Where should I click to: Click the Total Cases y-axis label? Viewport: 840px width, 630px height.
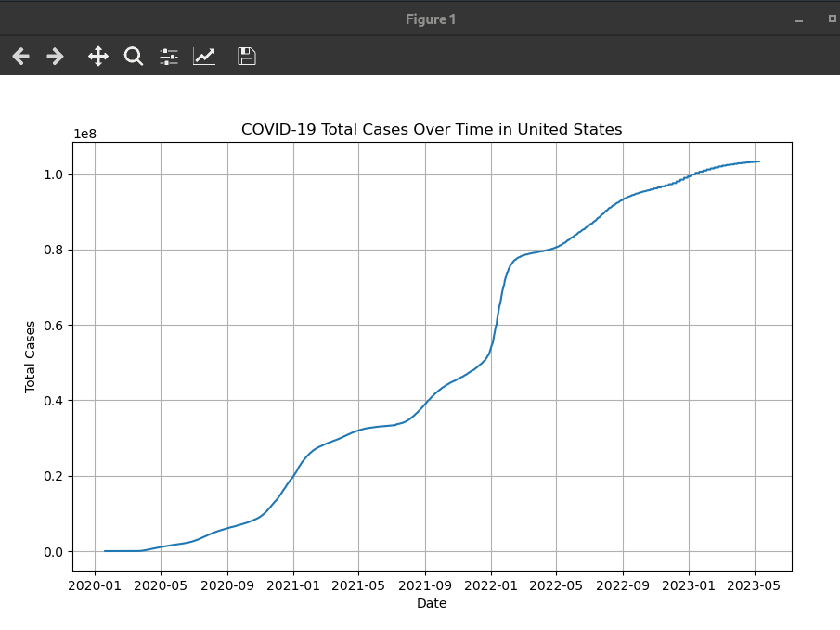click(x=30, y=357)
